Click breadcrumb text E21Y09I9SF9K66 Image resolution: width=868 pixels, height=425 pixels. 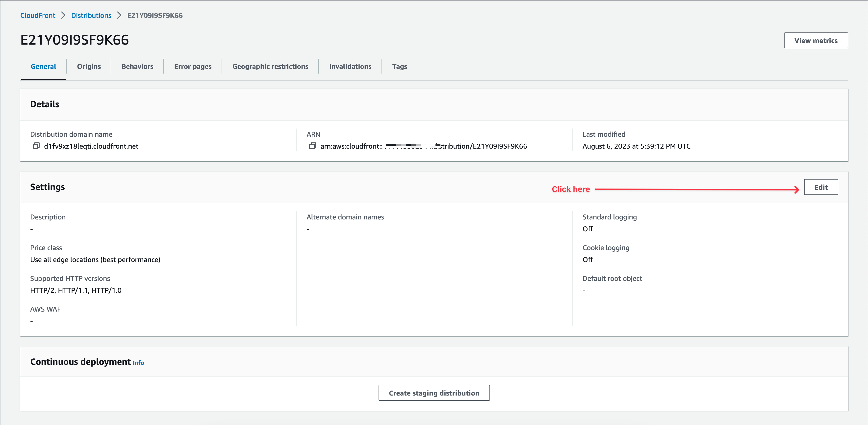155,16
